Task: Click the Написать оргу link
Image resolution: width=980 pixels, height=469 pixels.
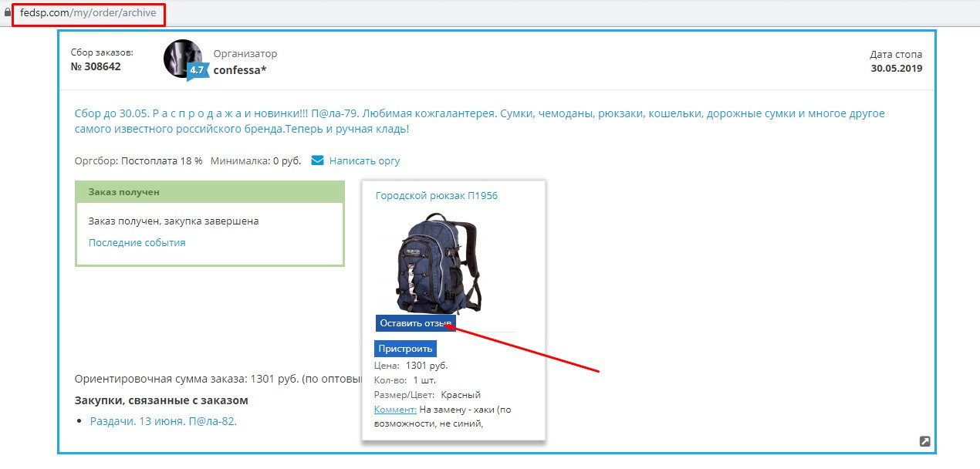Action: (364, 160)
